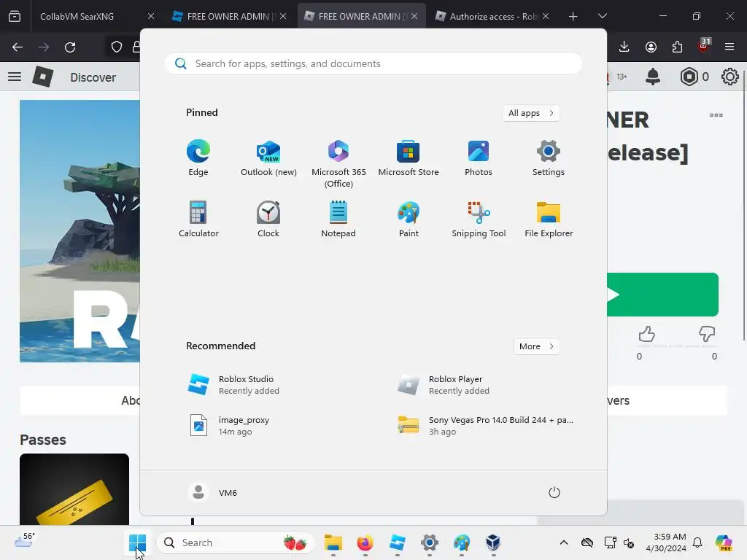Dislike the game with thumbs down

tap(707, 334)
